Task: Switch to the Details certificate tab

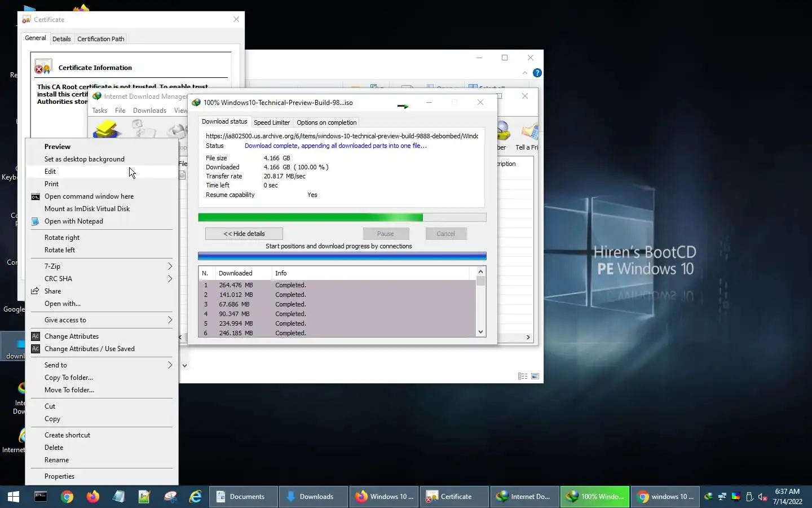Action: click(61, 39)
